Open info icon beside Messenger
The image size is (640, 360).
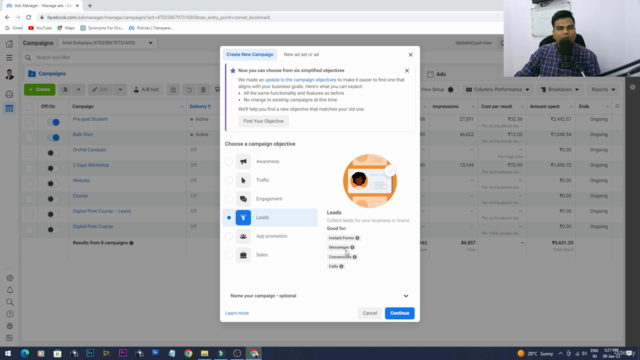(x=352, y=247)
